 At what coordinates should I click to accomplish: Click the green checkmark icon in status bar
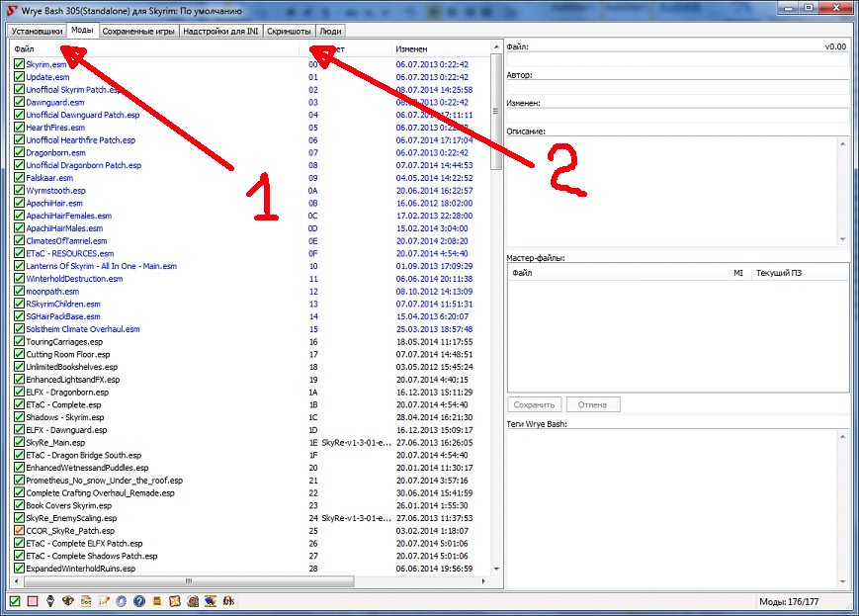[x=15, y=601]
